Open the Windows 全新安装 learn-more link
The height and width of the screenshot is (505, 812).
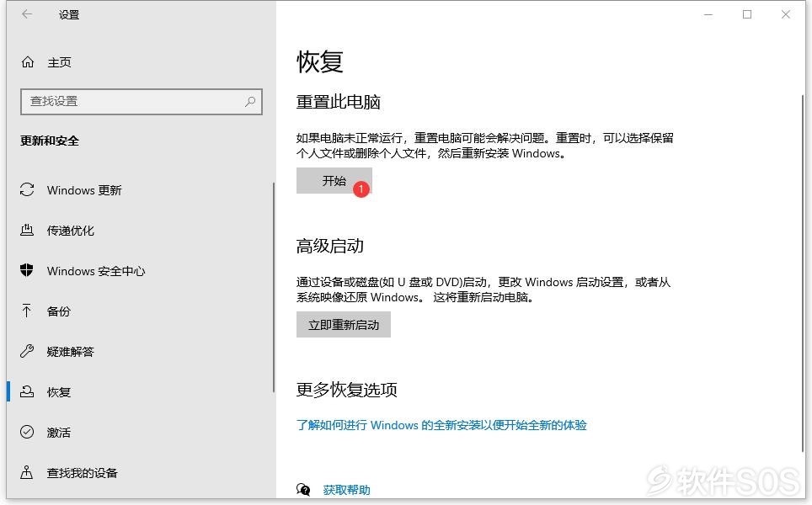point(441,425)
